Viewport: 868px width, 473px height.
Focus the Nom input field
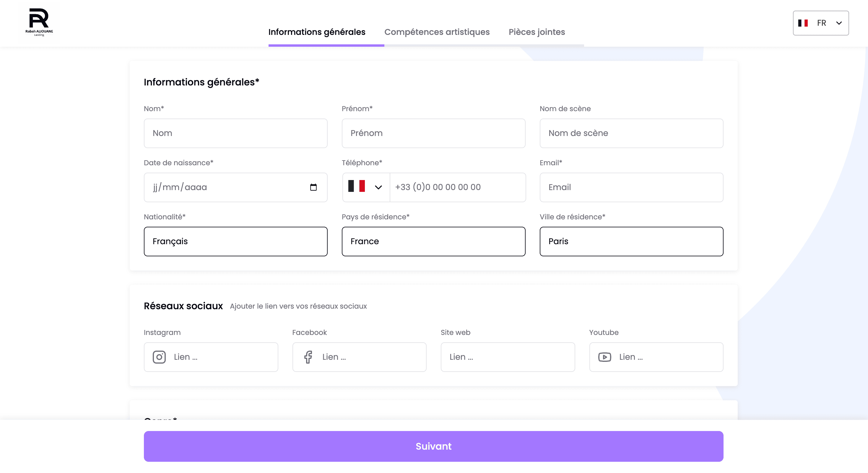click(x=235, y=133)
